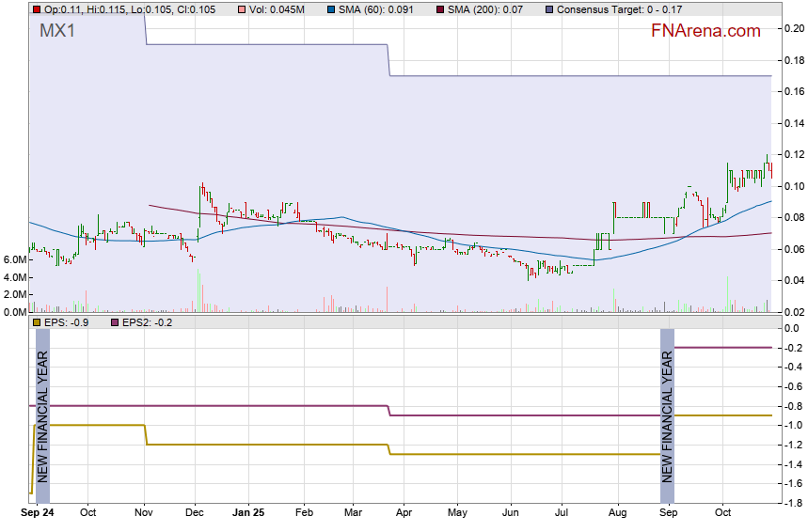Click the MX1 ticker label
The height and width of the screenshot is (532, 808).
(58, 31)
